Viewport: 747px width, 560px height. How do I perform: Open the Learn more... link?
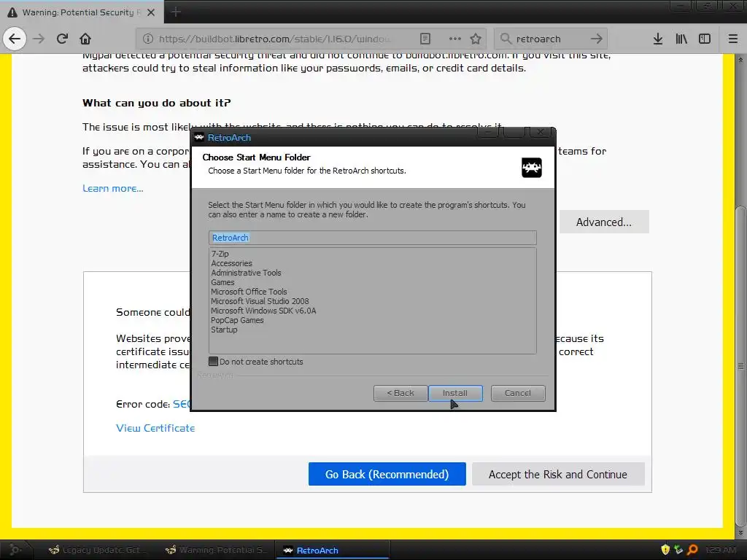(113, 188)
